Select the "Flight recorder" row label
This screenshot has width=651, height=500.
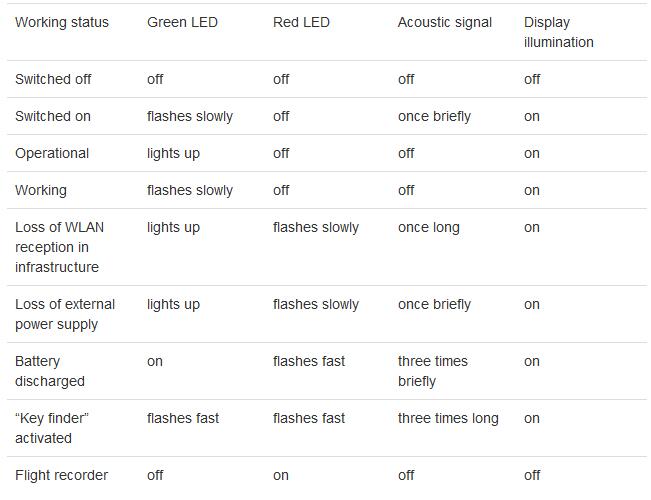(62, 475)
